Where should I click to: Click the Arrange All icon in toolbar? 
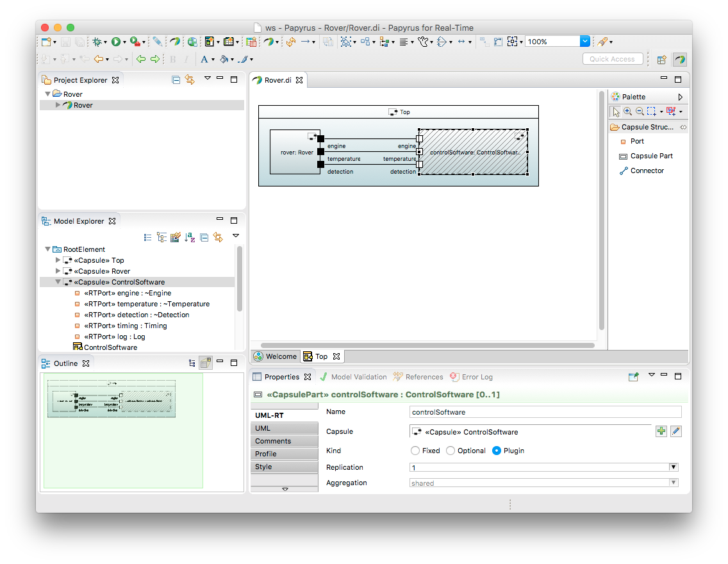tap(365, 42)
